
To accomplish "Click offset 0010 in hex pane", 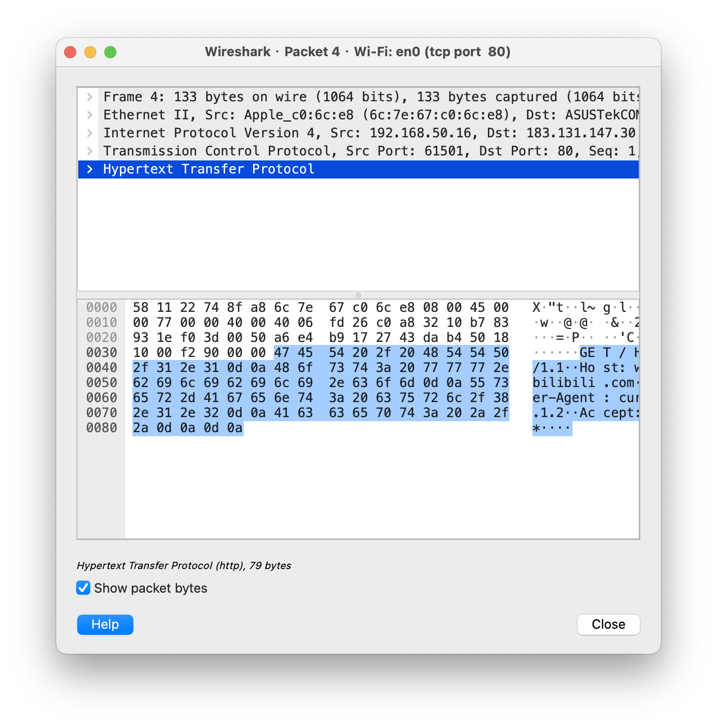I will tap(102, 322).
